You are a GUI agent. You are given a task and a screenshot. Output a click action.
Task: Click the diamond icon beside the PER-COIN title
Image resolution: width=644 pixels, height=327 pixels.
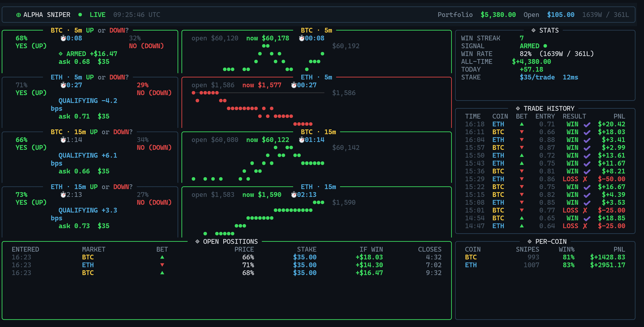[530, 241]
